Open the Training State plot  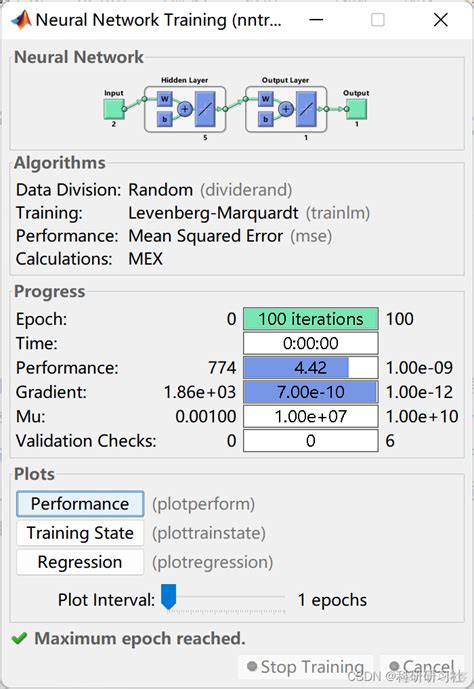(80, 533)
